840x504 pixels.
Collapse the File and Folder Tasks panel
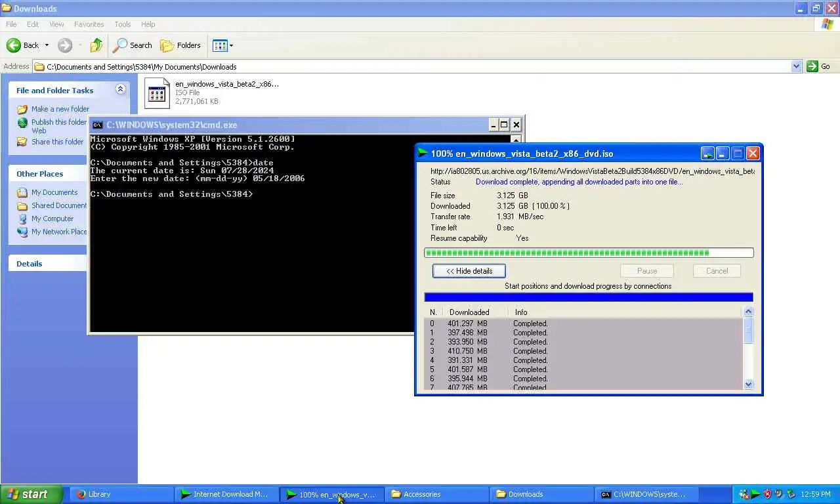(120, 89)
